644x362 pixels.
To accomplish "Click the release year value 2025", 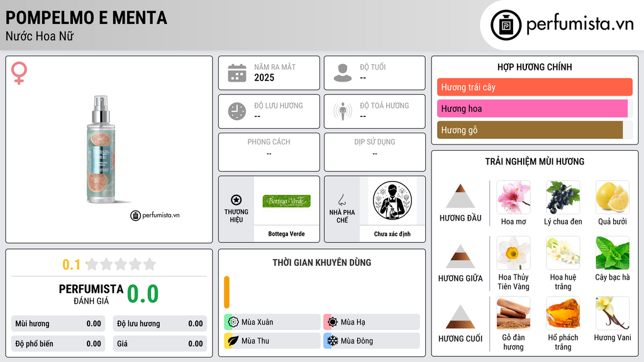I will tap(264, 77).
